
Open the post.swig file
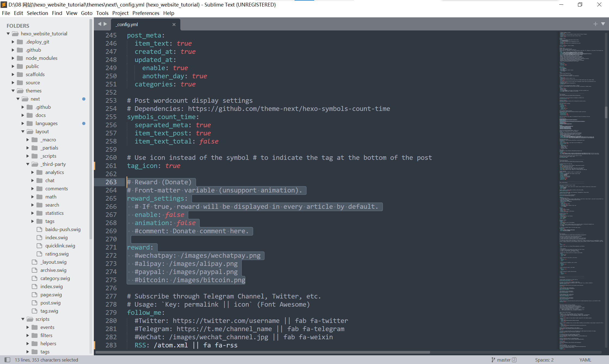pos(50,303)
